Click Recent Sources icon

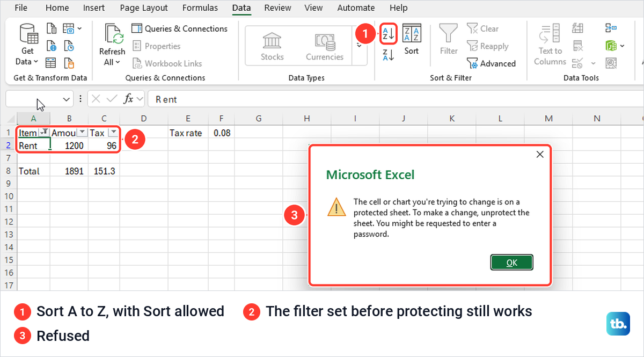pos(69,46)
